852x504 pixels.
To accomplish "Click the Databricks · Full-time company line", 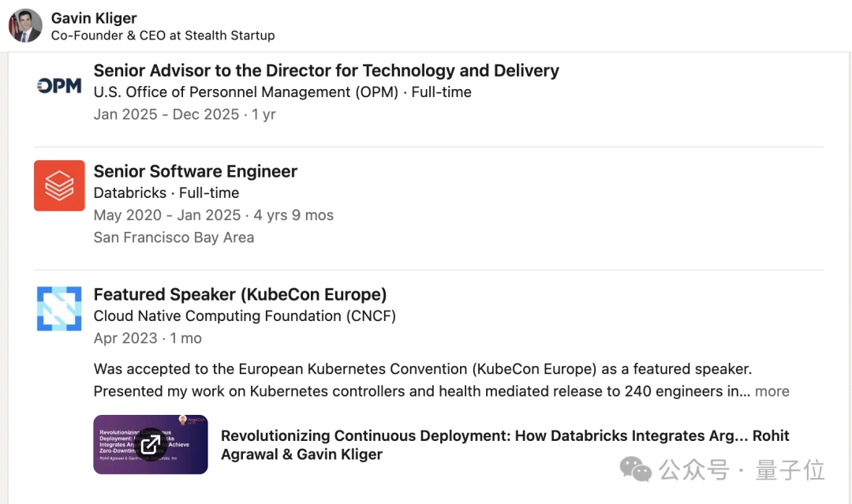I will pyautogui.click(x=166, y=192).
